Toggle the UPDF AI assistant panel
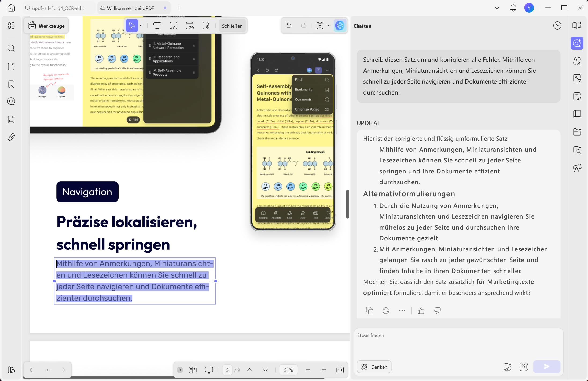 click(x=340, y=26)
